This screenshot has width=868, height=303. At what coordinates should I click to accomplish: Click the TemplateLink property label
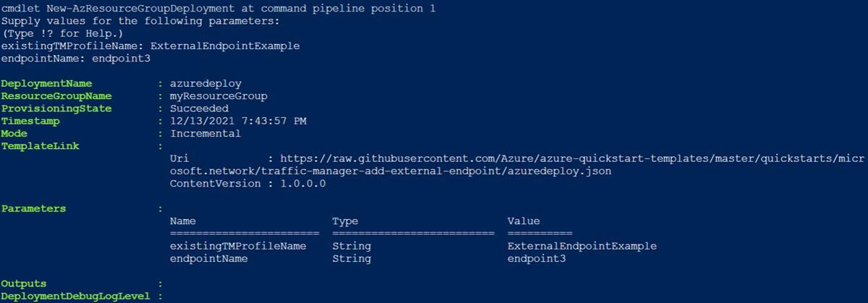point(40,146)
